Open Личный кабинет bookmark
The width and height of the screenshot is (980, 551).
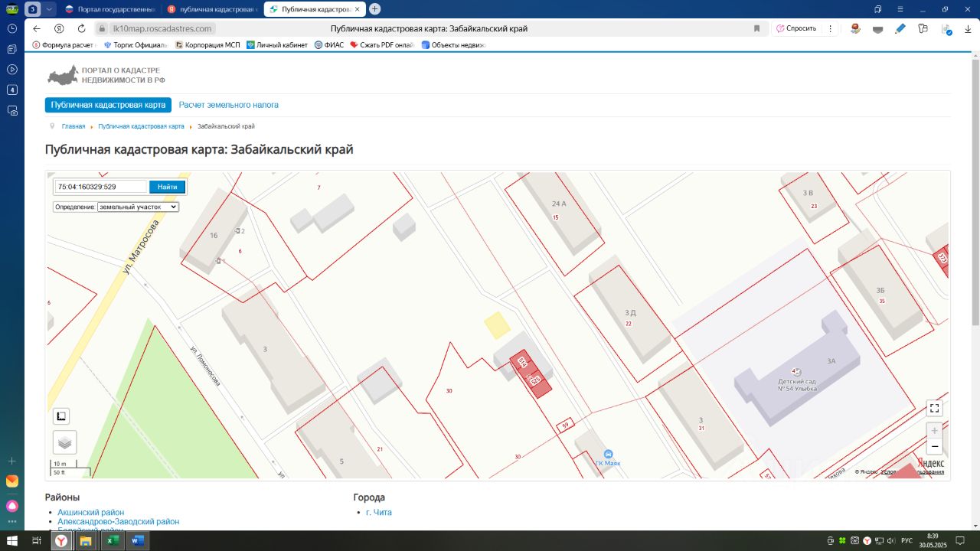[277, 45]
